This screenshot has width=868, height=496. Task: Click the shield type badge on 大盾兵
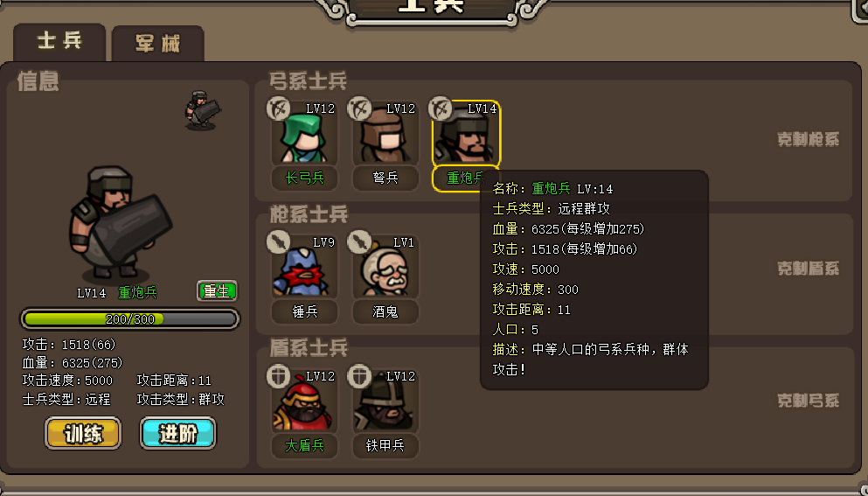point(279,376)
